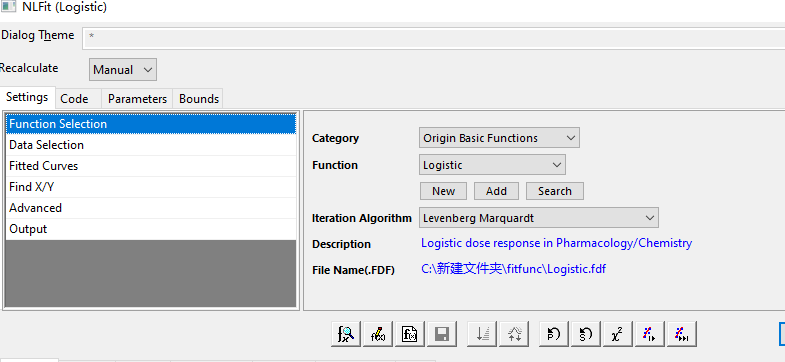Open the edit fitting function icon

(377, 334)
